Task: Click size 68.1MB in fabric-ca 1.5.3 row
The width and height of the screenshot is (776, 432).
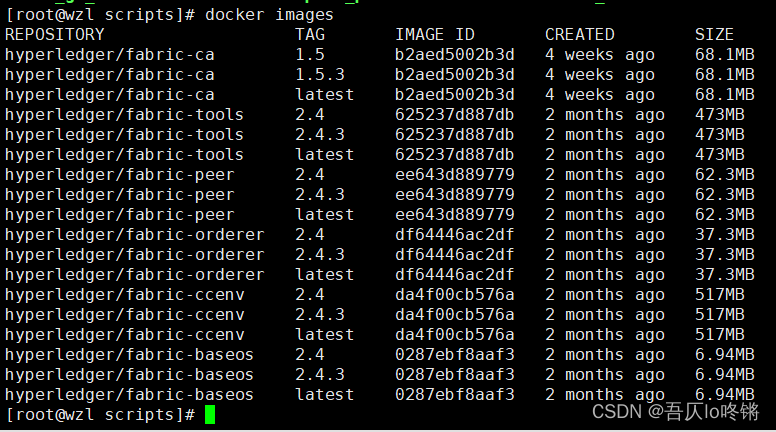Action: point(725,75)
